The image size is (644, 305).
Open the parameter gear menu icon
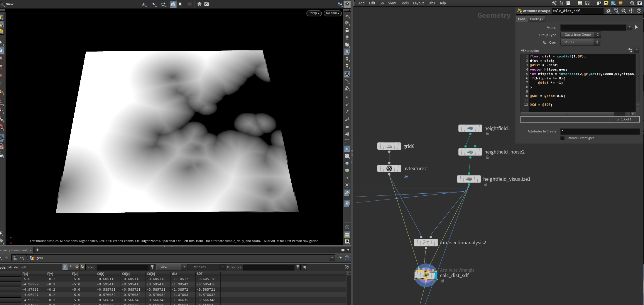click(608, 11)
